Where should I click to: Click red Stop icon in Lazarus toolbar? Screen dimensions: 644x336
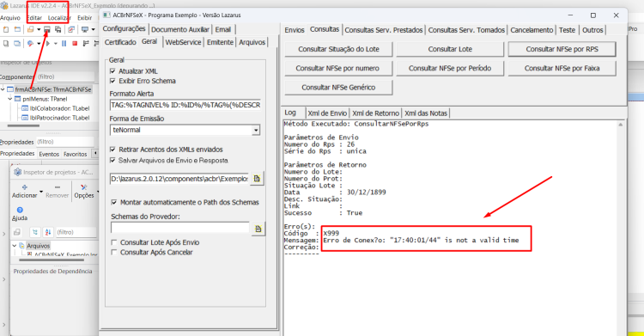(x=75, y=43)
